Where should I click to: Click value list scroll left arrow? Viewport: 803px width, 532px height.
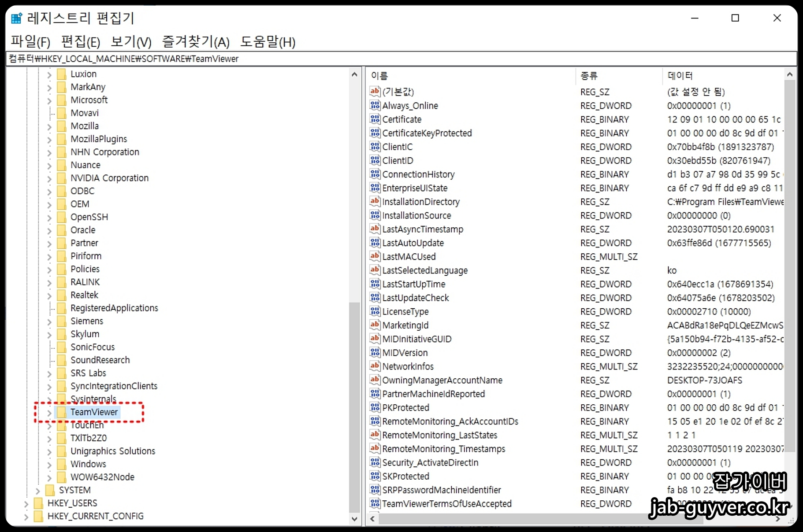(372, 519)
